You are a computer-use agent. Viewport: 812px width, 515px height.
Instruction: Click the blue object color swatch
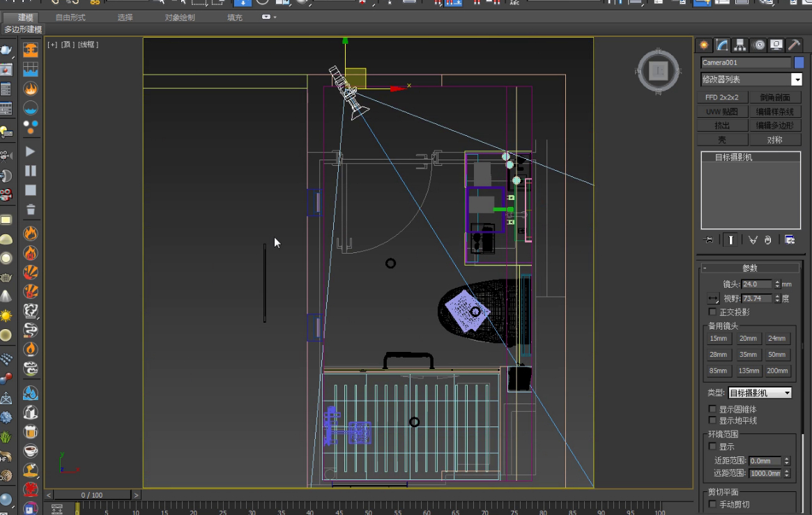(799, 63)
